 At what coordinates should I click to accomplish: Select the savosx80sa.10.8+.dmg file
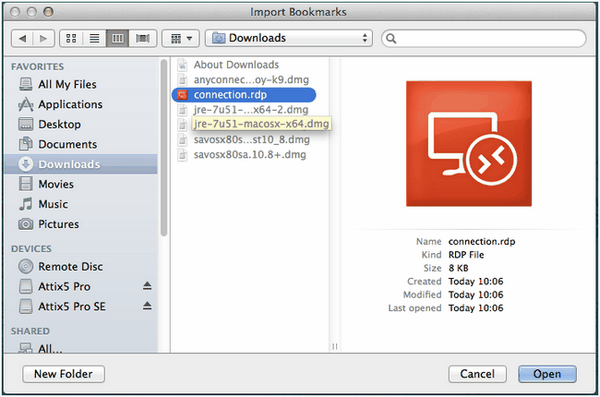point(250,154)
